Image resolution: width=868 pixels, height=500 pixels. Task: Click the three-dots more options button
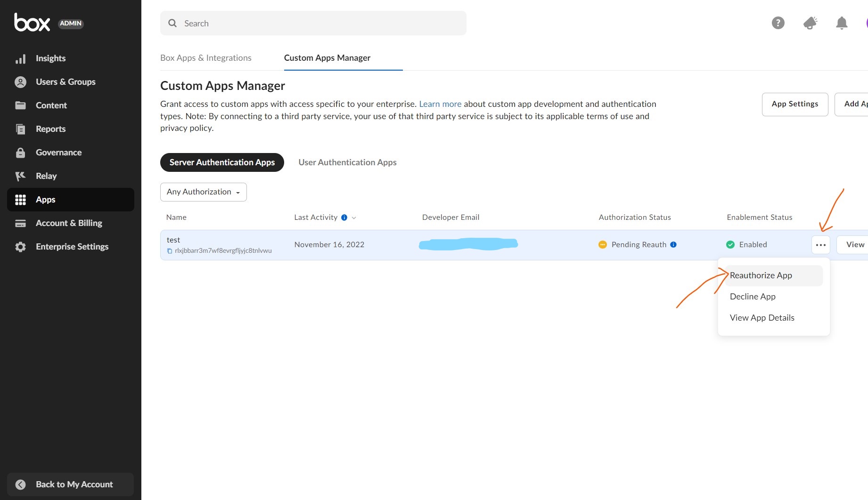point(820,245)
